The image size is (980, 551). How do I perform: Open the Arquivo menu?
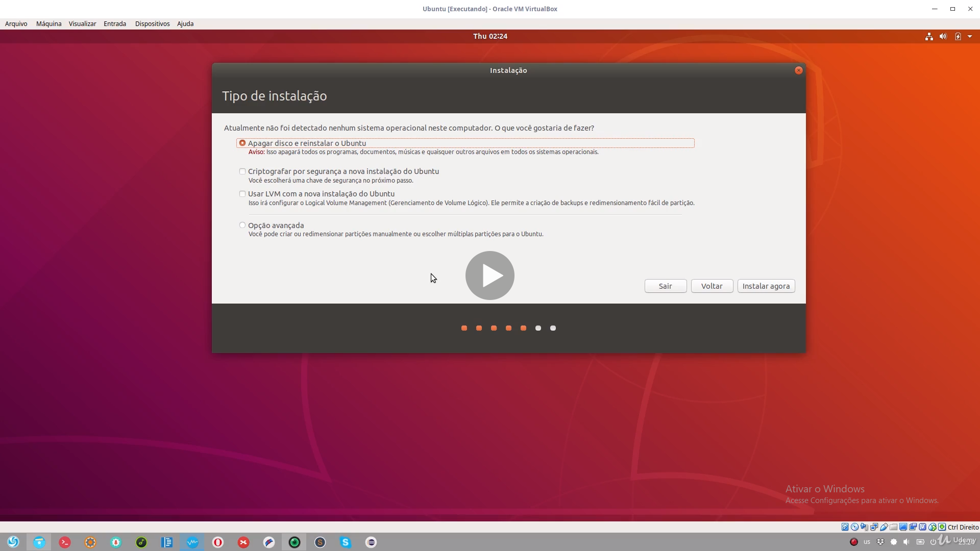click(x=16, y=23)
